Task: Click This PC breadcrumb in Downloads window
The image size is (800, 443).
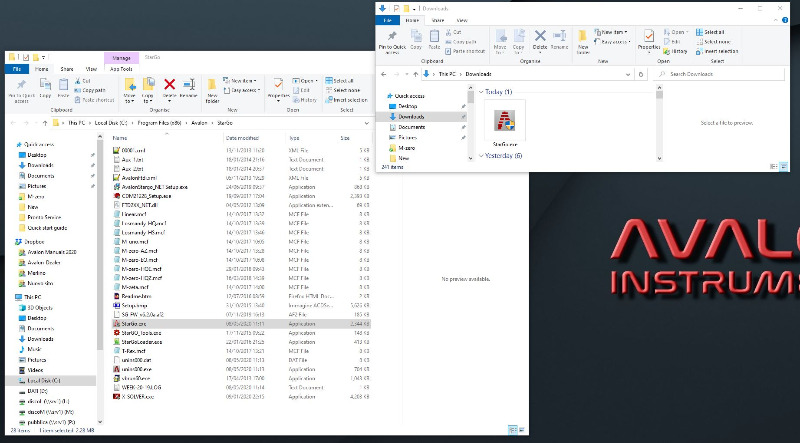Action: (447, 74)
